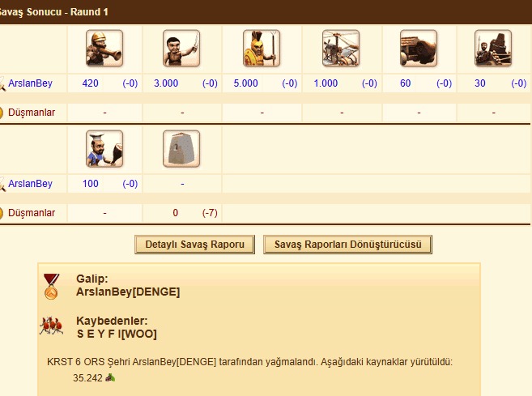
Task: Open ArslanBey link in cook row
Action: coord(30,184)
